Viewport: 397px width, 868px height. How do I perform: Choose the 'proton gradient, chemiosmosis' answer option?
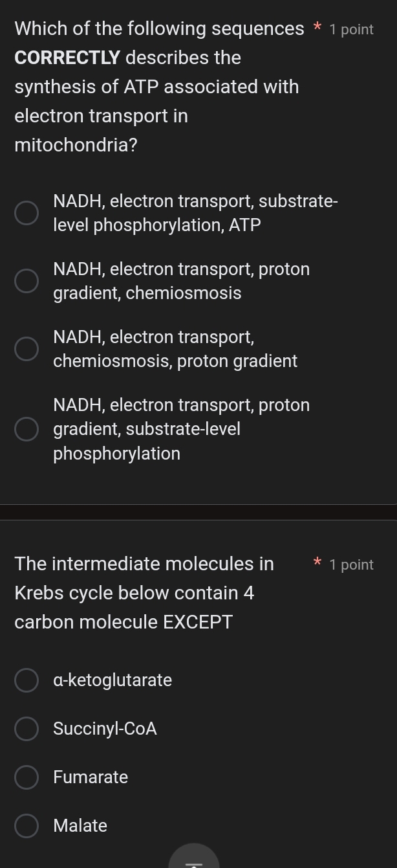pyautogui.click(x=27, y=280)
